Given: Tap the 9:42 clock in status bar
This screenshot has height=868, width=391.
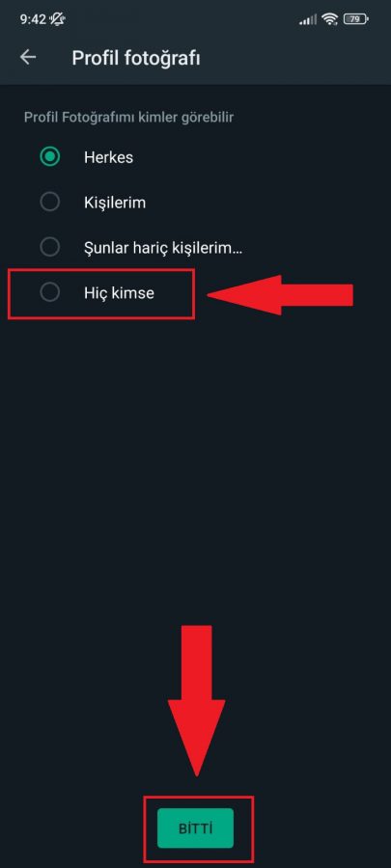Looking at the screenshot, I should click(33, 19).
